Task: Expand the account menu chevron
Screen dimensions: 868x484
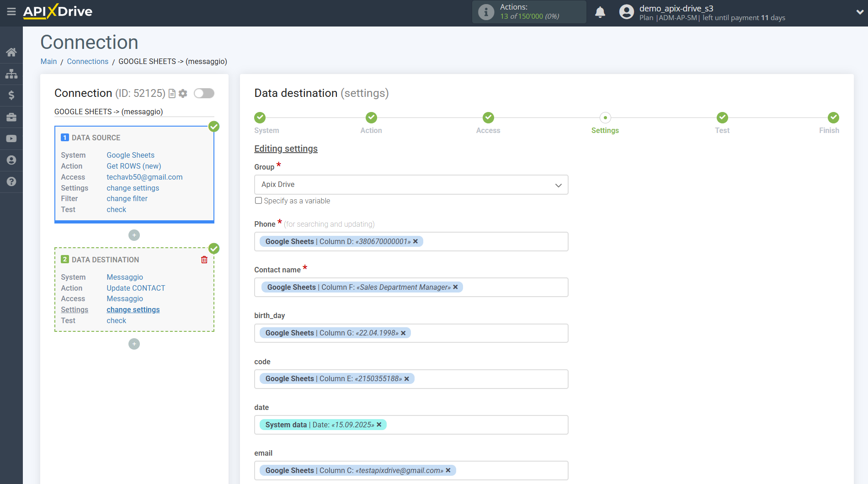Action: pos(859,12)
